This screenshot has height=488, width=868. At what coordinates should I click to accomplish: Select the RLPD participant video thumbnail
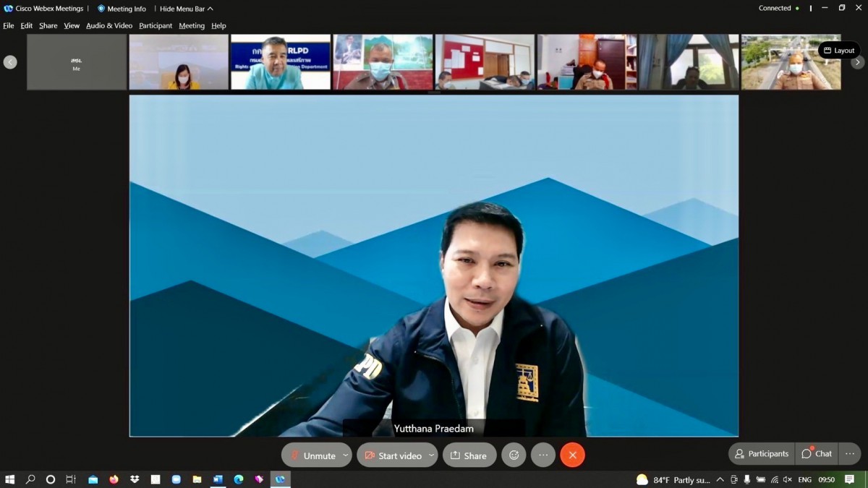[x=281, y=62]
